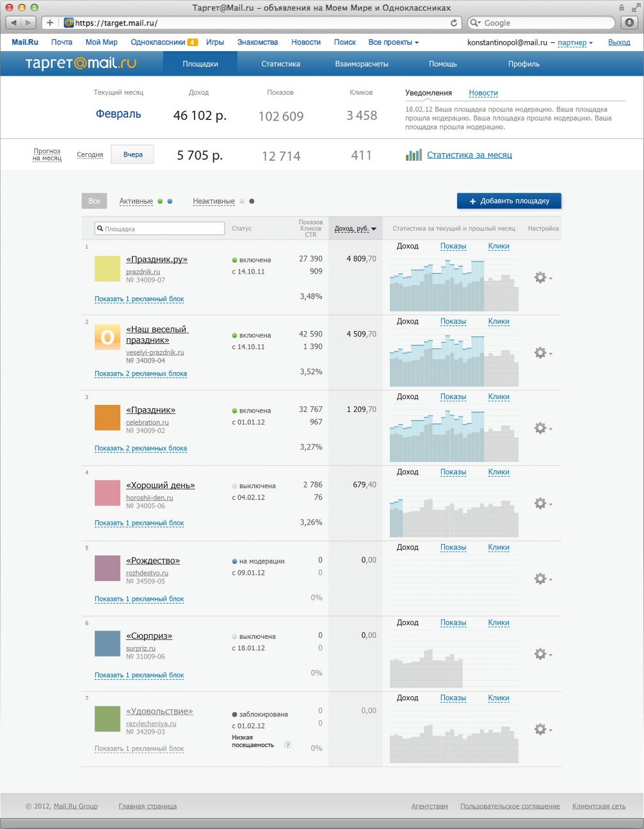Open settings gear for «Удовольствие» row

coord(543,729)
